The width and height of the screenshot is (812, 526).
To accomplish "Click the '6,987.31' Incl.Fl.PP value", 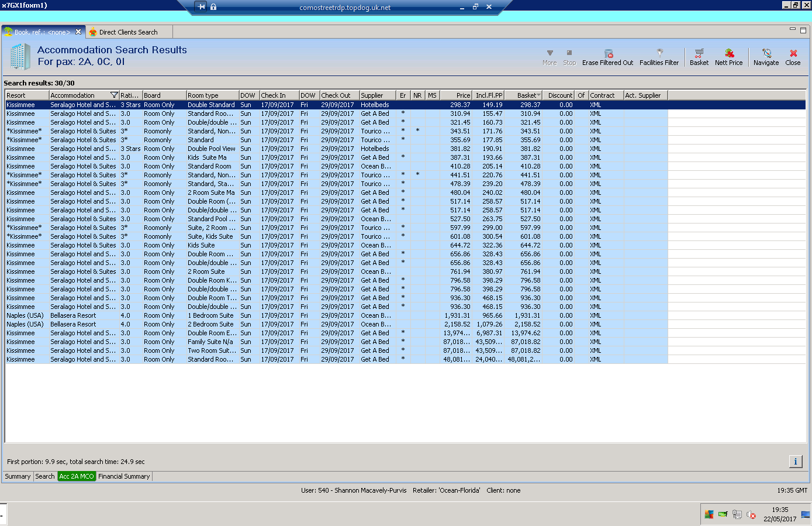I will [x=490, y=333].
